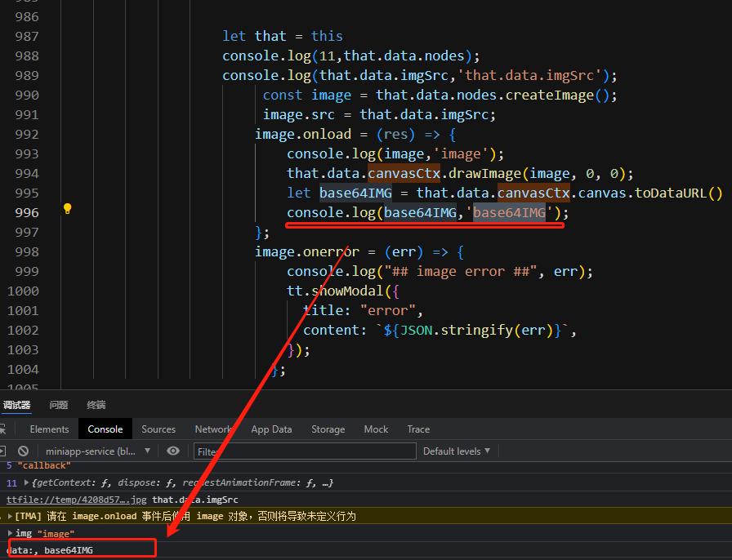This screenshot has height=560, width=732.
Task: Expand the getContext object log entry
Action: pyautogui.click(x=25, y=483)
